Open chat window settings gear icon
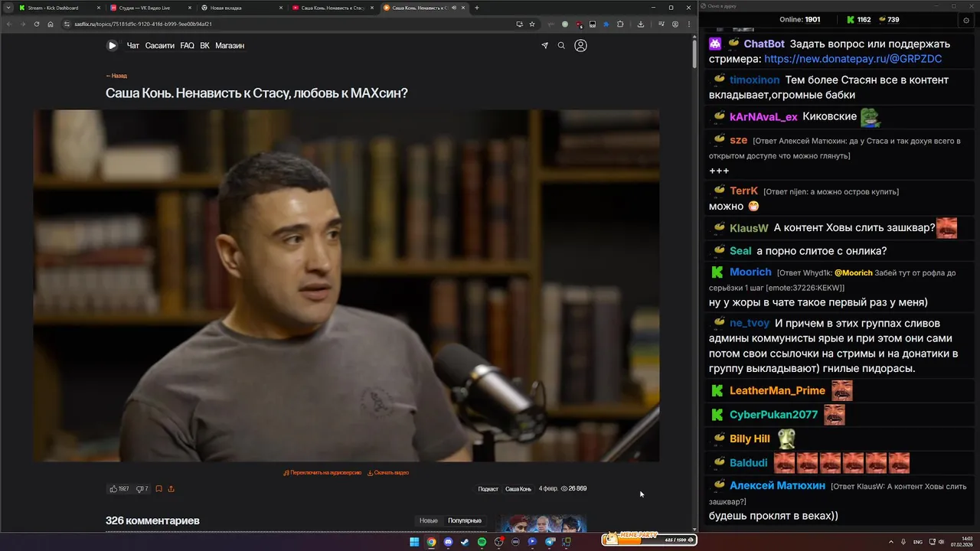The image size is (980, 551). (966, 21)
